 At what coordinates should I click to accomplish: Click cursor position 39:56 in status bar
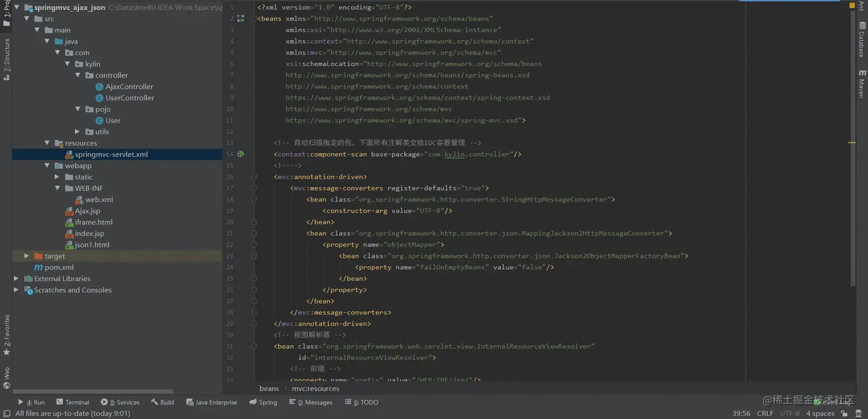[741, 413]
